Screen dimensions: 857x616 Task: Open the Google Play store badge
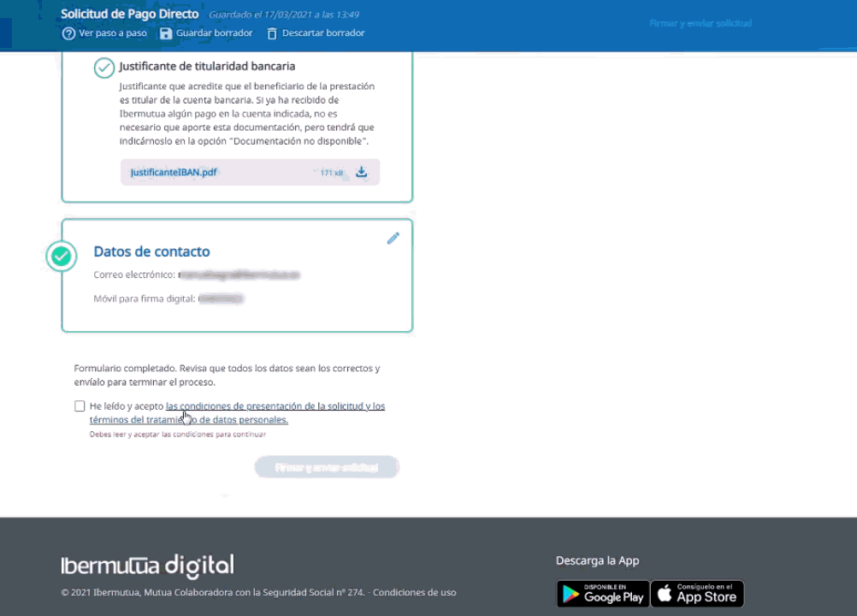pos(603,594)
